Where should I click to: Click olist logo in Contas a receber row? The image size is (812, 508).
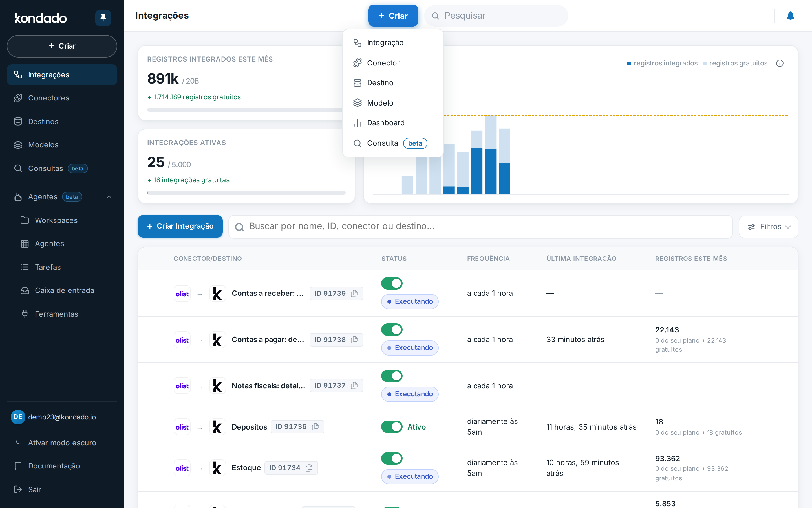click(x=182, y=293)
